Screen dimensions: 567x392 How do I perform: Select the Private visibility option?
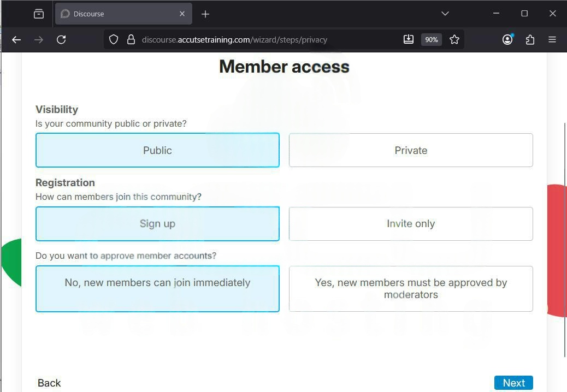[x=411, y=150]
